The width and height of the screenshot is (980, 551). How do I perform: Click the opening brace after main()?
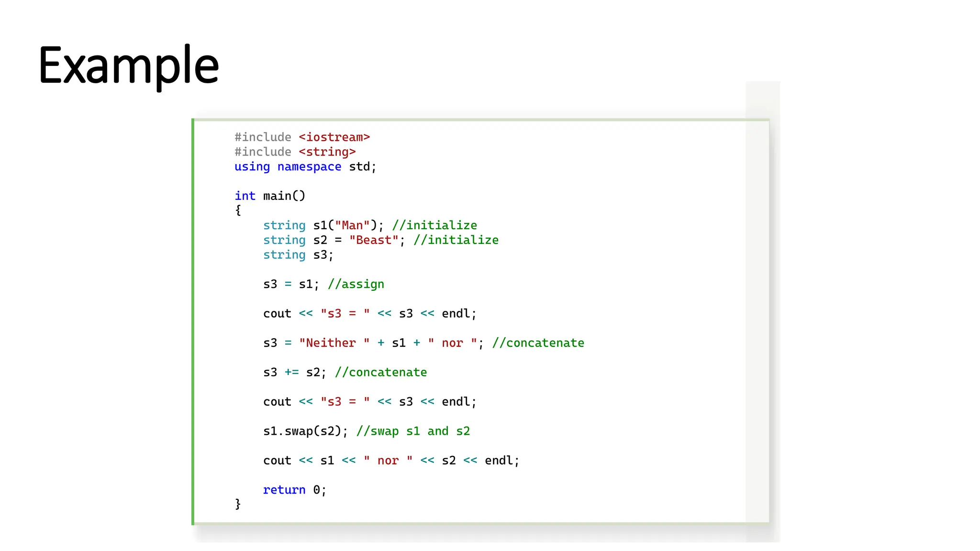(238, 210)
